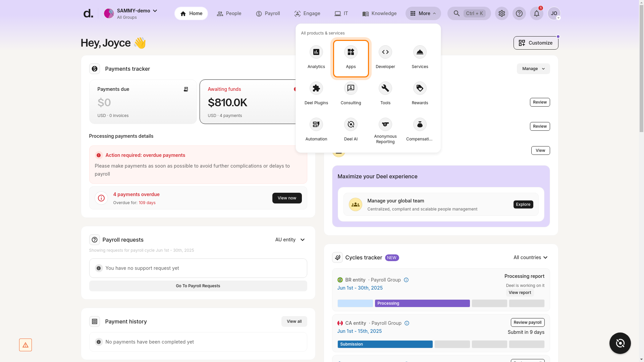Click Go To Payroll Requests button
This screenshot has width=644, height=362.
pos(198,286)
